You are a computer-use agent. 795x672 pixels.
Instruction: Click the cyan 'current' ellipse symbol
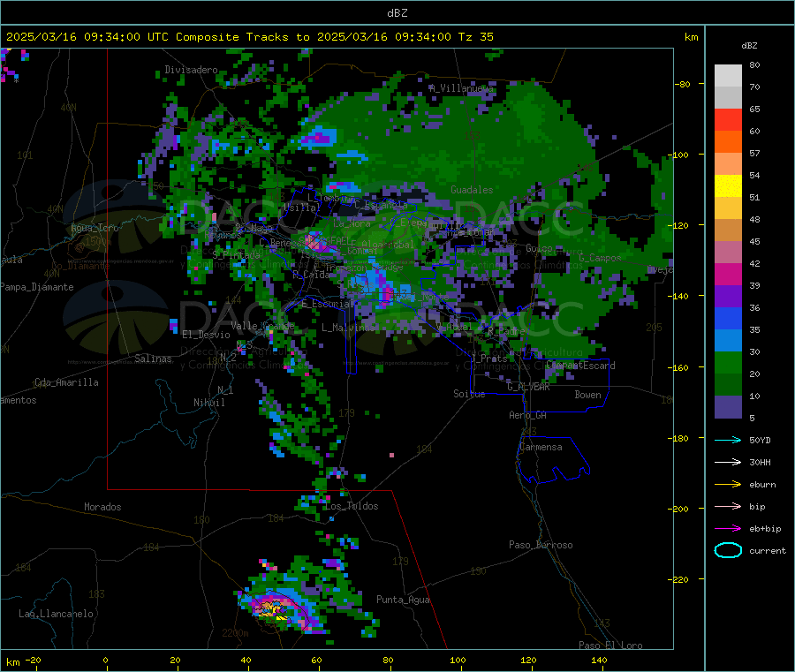pyautogui.click(x=728, y=550)
